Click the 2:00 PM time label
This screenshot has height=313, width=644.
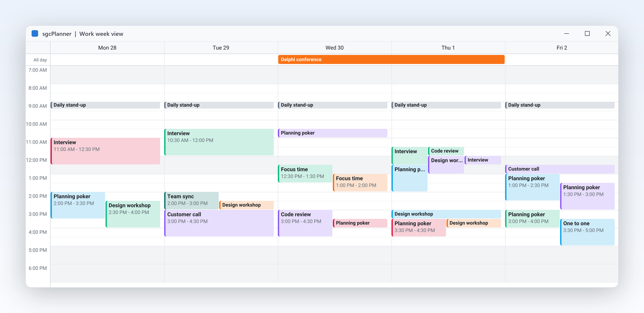coord(38,196)
